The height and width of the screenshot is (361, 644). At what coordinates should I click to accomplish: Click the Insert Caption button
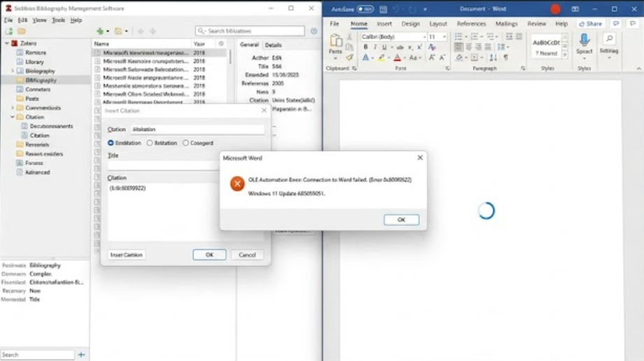point(126,255)
